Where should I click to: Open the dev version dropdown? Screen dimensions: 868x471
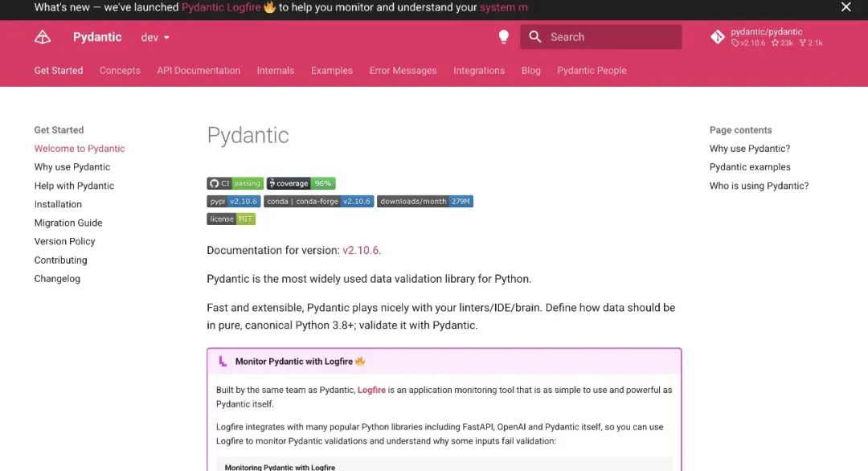pyautogui.click(x=155, y=38)
